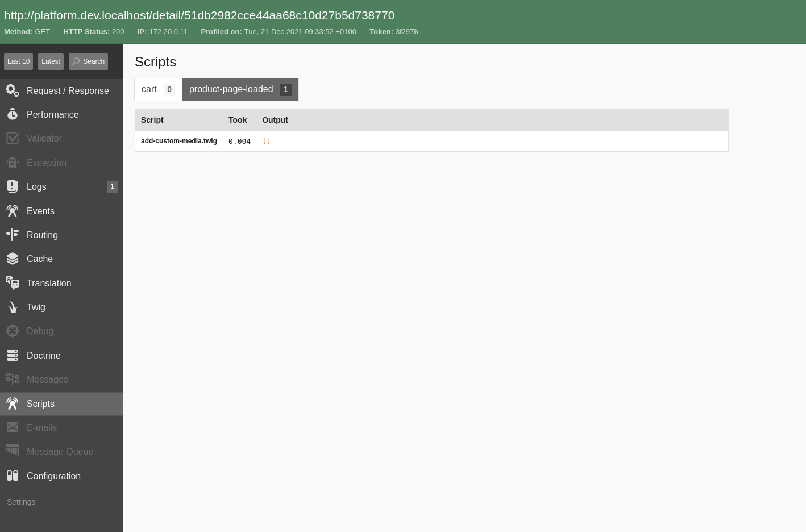Open the Doctrine database icon
The width and height of the screenshot is (806, 532).
click(13, 355)
